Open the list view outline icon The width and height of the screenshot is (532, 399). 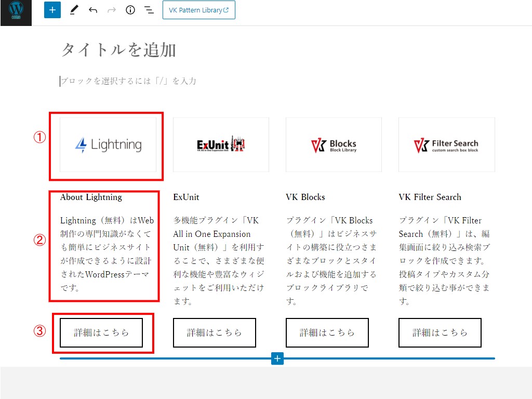149,10
